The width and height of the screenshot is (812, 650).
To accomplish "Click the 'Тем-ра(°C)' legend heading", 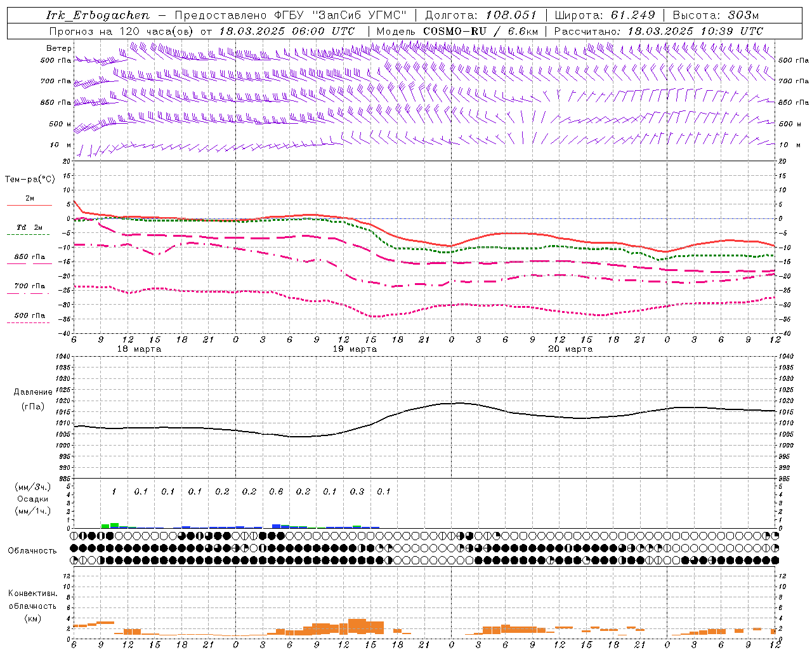I will coord(30,180).
